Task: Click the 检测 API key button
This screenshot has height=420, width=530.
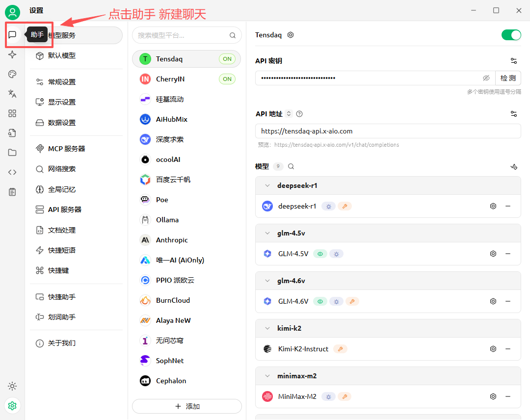Action: [508, 78]
